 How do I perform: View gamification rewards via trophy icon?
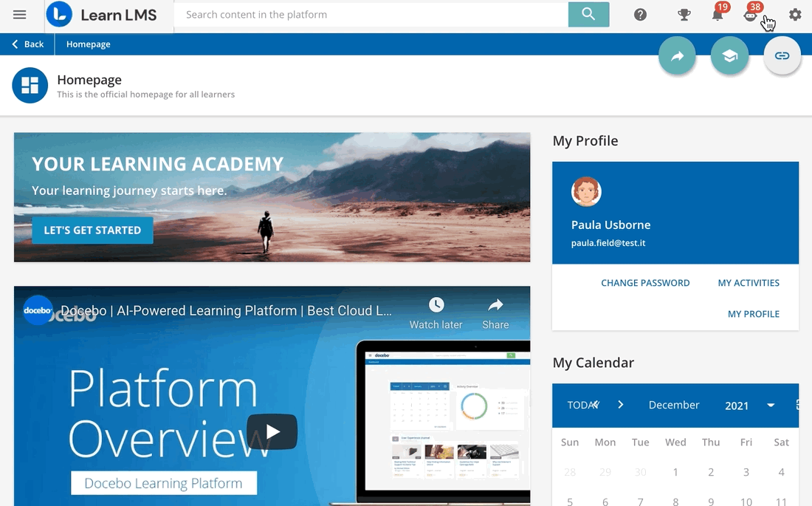point(683,14)
